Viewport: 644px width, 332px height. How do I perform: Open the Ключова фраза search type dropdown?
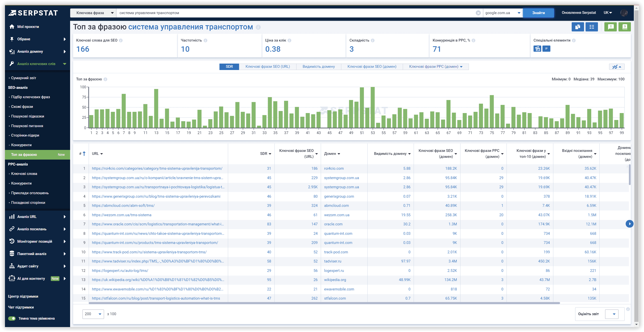pyautogui.click(x=93, y=13)
